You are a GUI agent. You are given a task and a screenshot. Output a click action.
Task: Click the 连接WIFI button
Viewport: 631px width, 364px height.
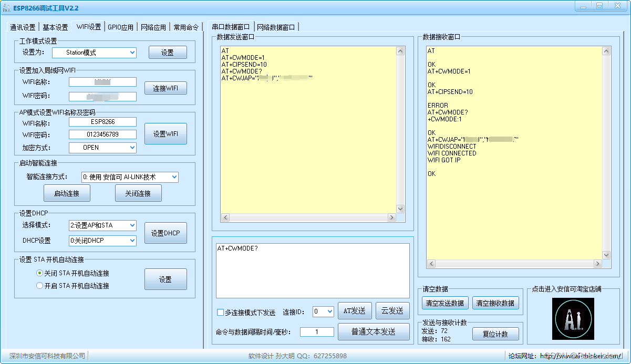[165, 88]
